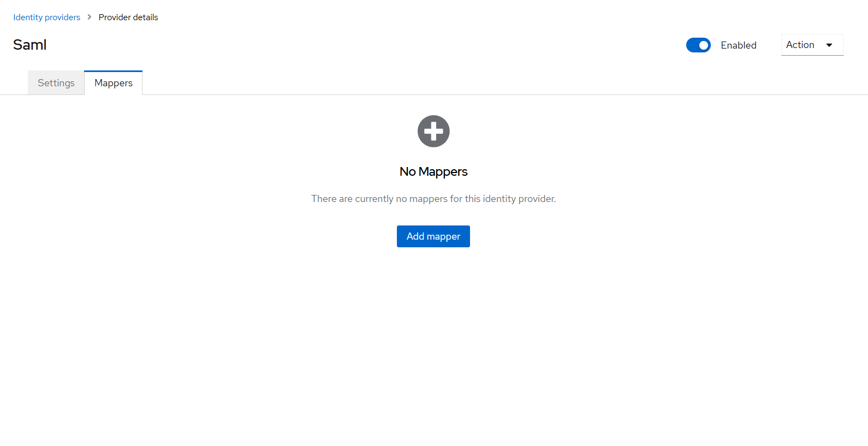
Task: Click the white knob of the Enabled switch
Action: 704,45
